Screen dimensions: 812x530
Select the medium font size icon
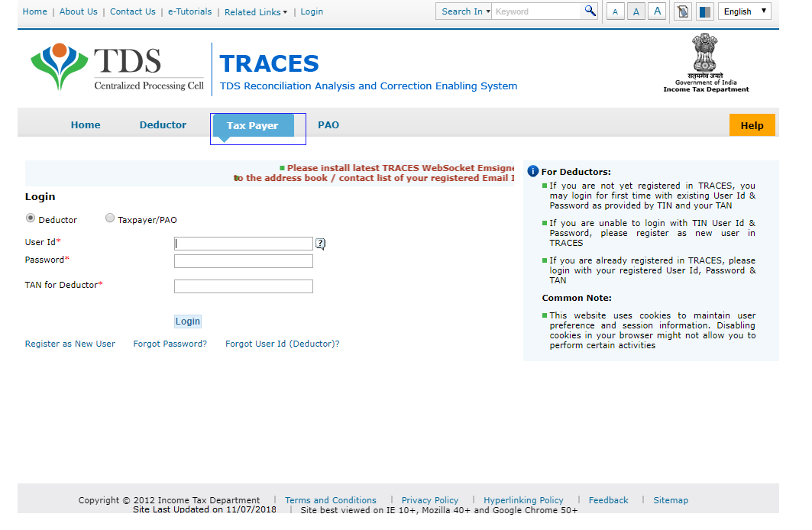click(636, 11)
